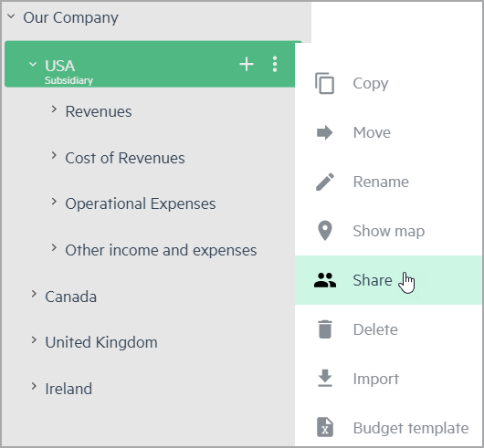Click the Move arrow icon

coord(324,132)
